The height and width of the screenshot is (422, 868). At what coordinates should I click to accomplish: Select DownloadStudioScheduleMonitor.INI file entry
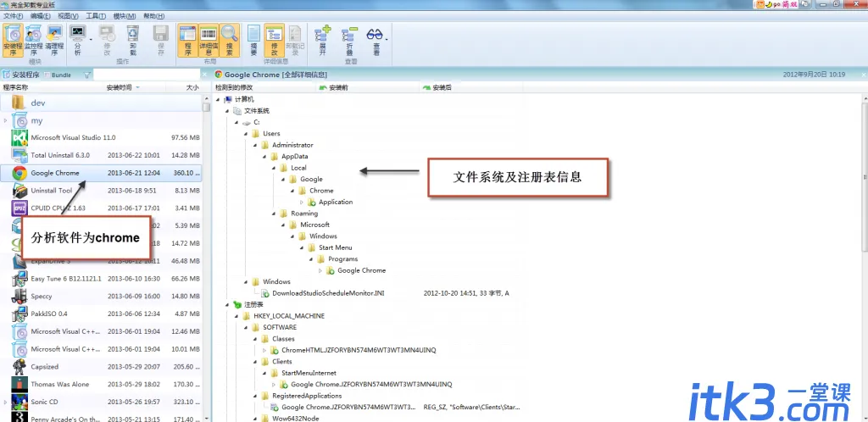[x=328, y=293]
